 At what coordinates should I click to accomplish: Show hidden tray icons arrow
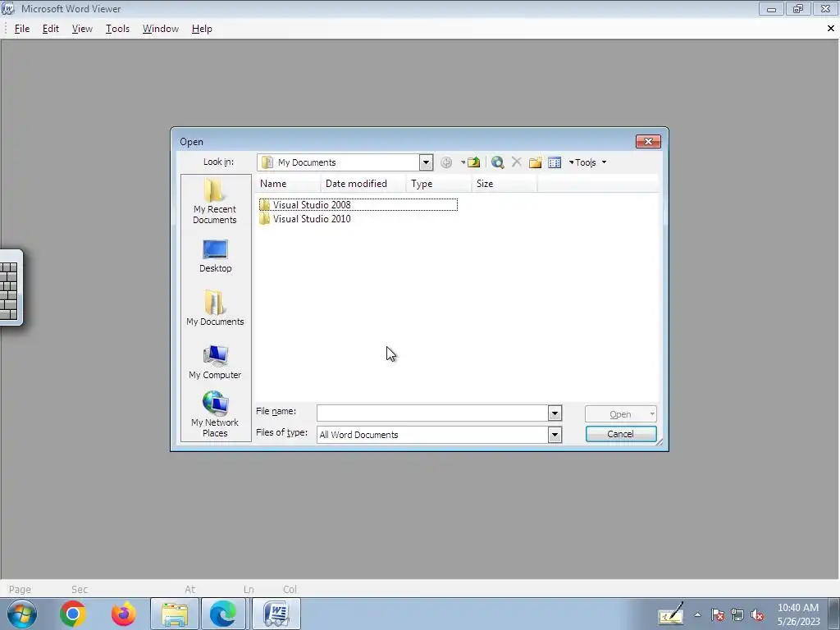[x=697, y=614]
